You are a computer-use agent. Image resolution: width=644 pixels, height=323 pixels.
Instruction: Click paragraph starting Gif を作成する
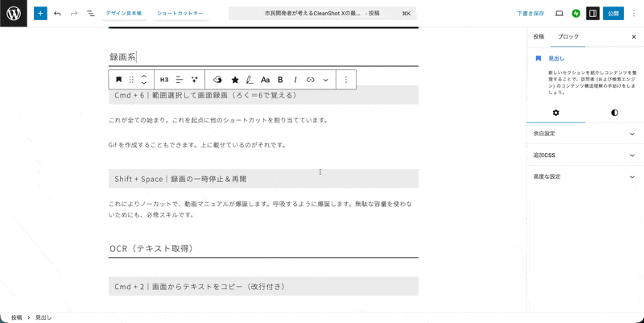click(x=197, y=145)
